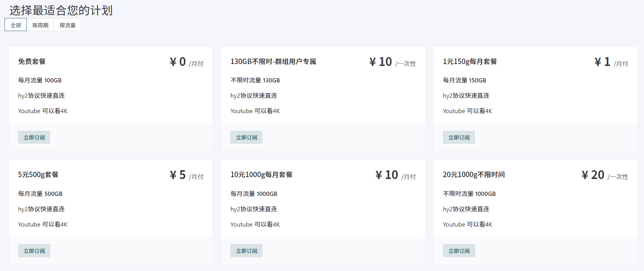Click the 免费套餐 plan title
This screenshot has width=644, height=271.
pyautogui.click(x=32, y=61)
